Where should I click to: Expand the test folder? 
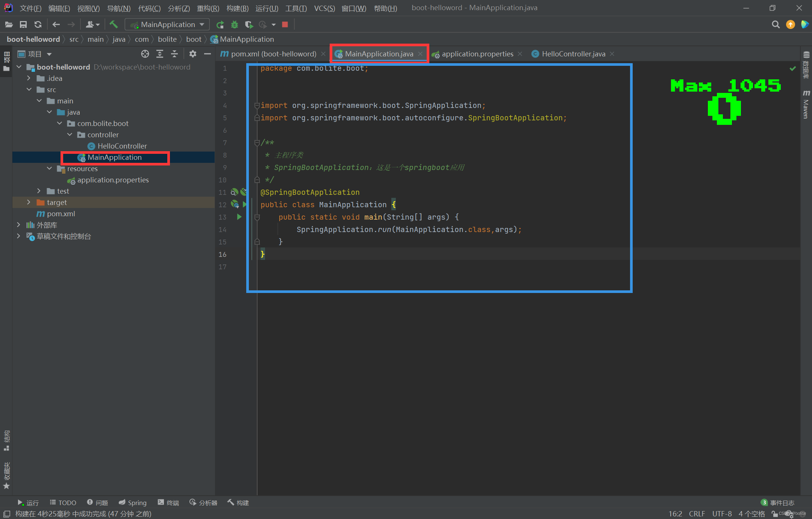click(x=39, y=191)
